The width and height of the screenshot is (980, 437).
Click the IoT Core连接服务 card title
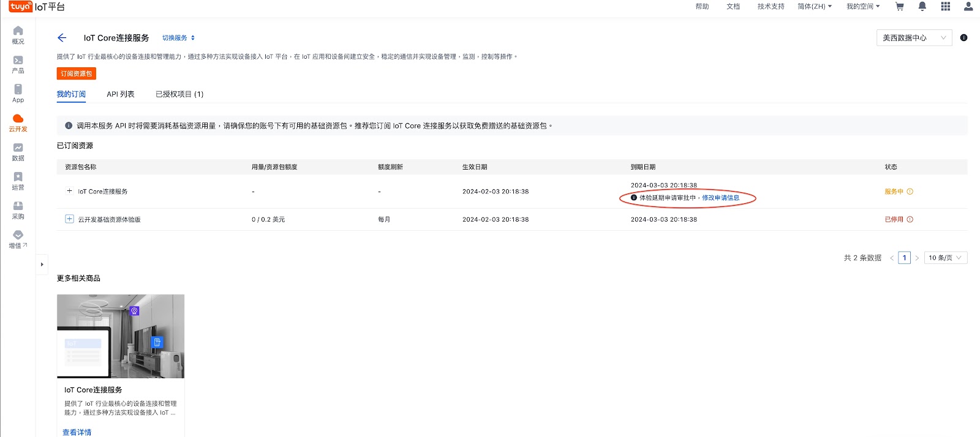coord(93,390)
